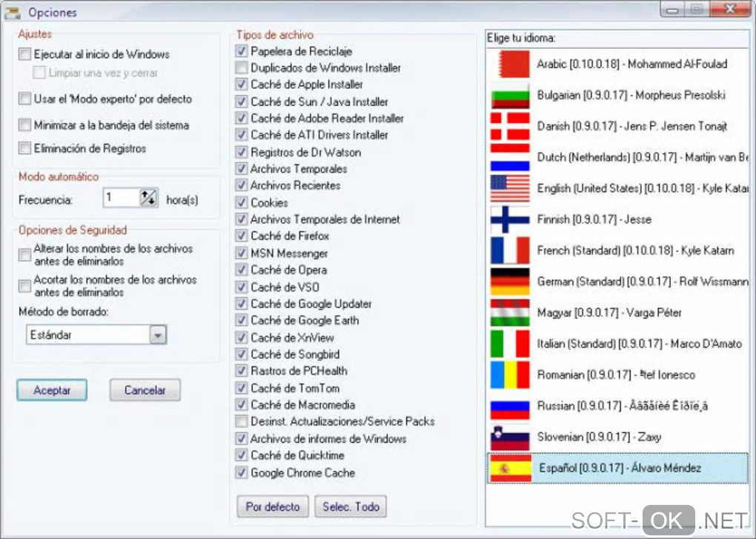Select Magyar [0.9.0.17] - Varga Péter text
This screenshot has width=756, height=539.
pos(609,313)
